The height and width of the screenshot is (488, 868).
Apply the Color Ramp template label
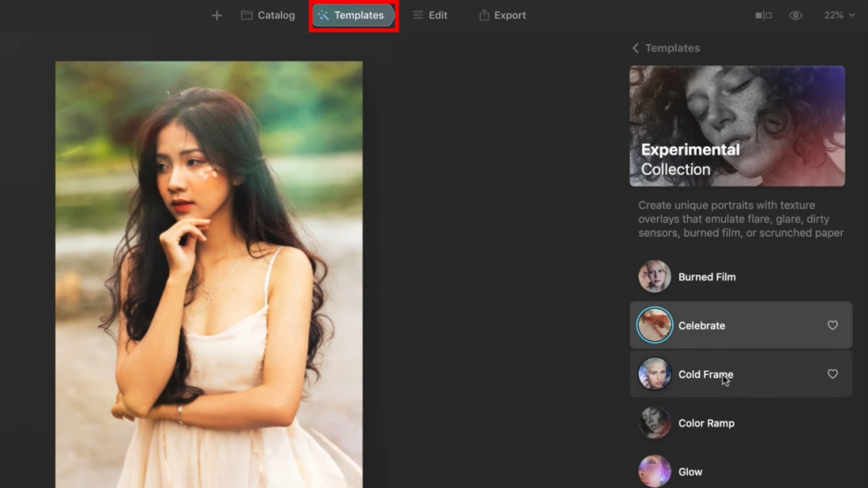pos(706,423)
